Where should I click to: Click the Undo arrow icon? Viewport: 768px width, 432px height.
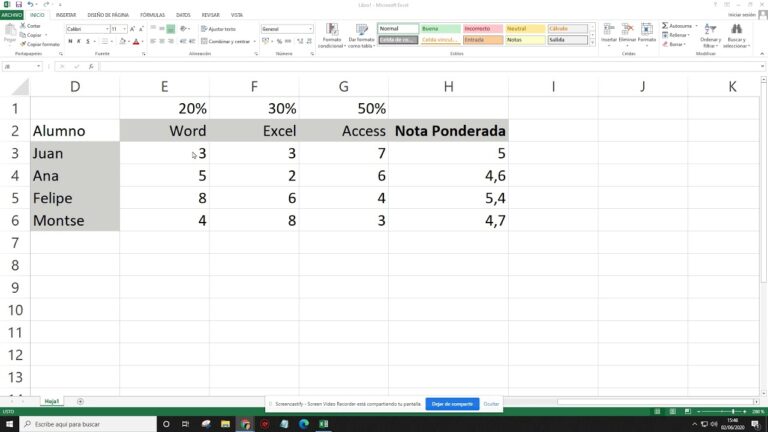[x=30, y=4]
